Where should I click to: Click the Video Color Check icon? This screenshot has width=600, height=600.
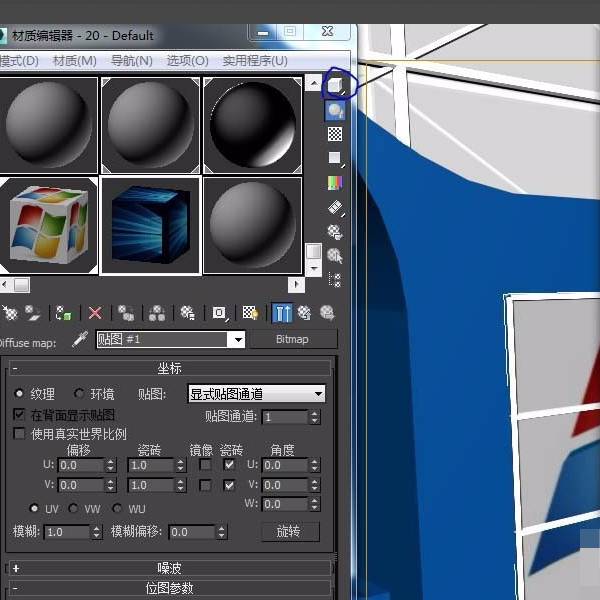335,183
